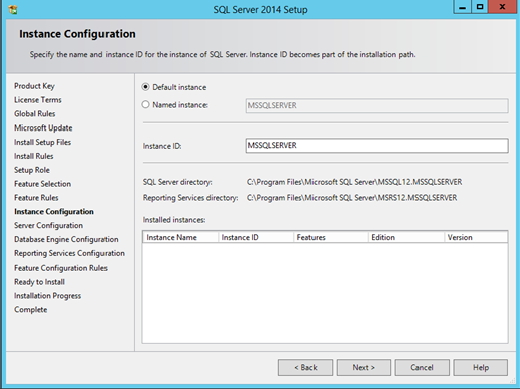The width and height of the screenshot is (520, 389).
Task: Click Feature Configuration Rules step
Action: 61,268
